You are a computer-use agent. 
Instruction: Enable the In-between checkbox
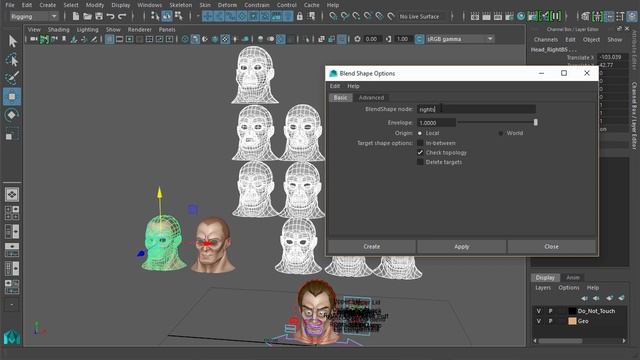(x=420, y=143)
